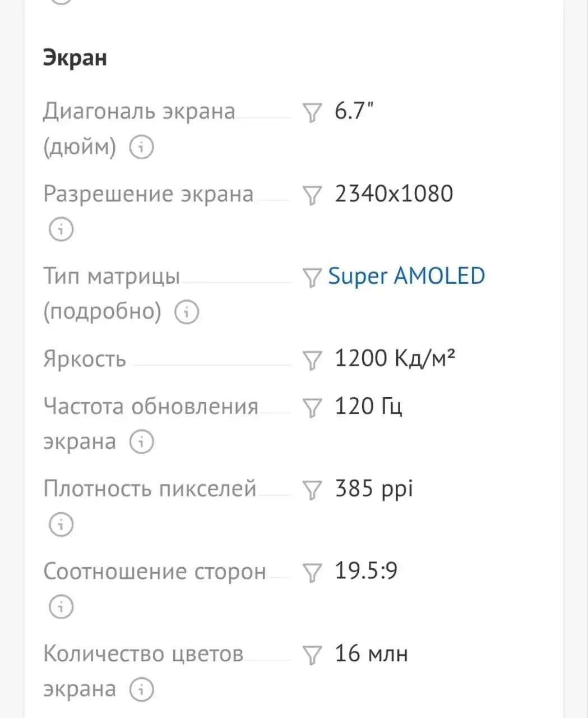Image resolution: width=588 pixels, height=718 pixels.
Task: Click the info icon next to экрана at bottom
Action: [141, 689]
